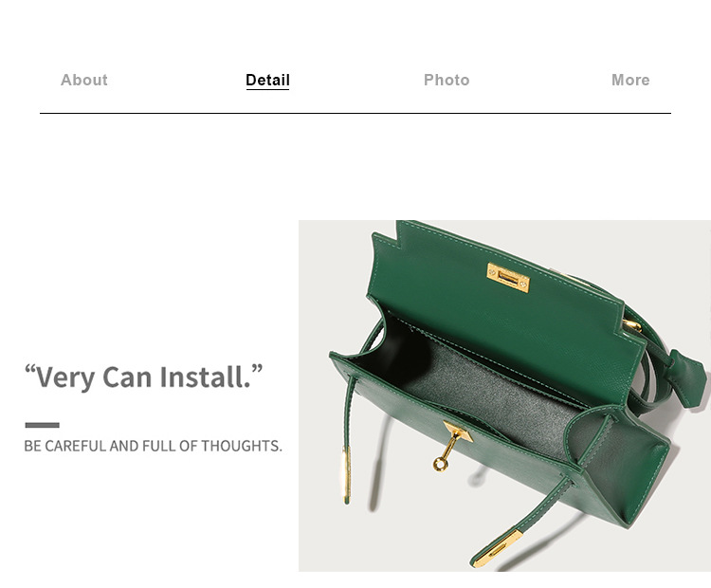The width and height of the screenshot is (711, 588).
Task: Click the gold tip of the left hanging strap
Action: pyautogui.click(x=346, y=472)
